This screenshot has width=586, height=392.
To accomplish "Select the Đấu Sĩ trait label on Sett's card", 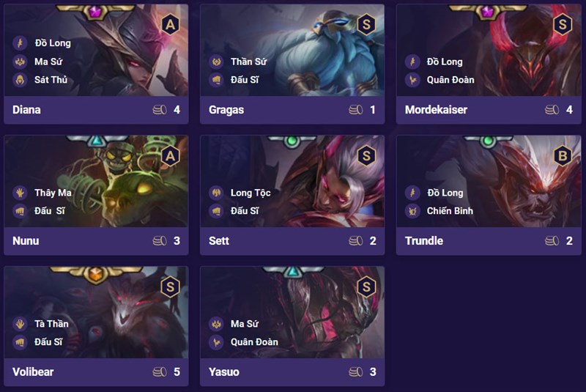I will (x=245, y=211).
